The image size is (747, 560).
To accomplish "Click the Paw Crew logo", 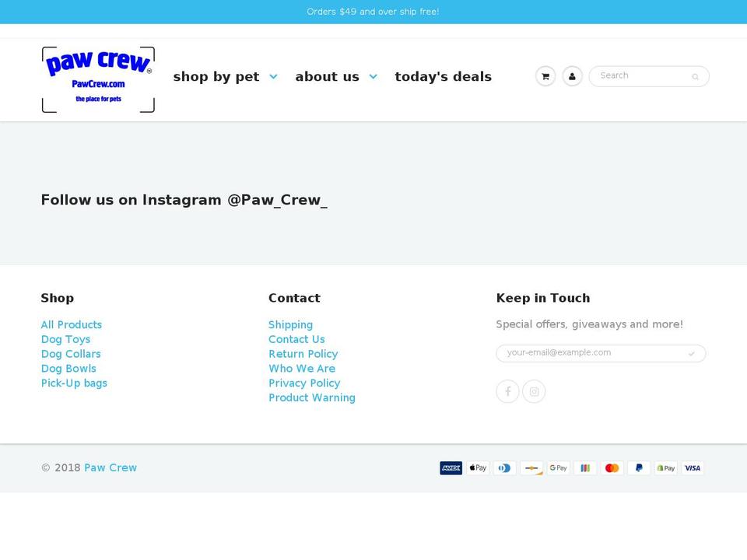I will pos(98,79).
